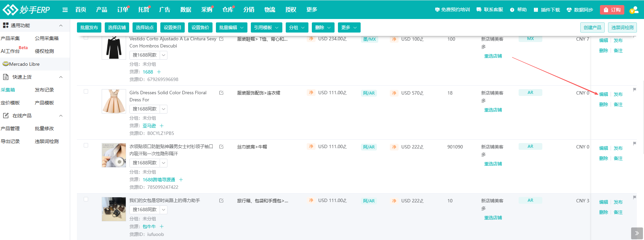Click the 创建产品 button
Screen dimensions: 644x240
tap(592, 27)
